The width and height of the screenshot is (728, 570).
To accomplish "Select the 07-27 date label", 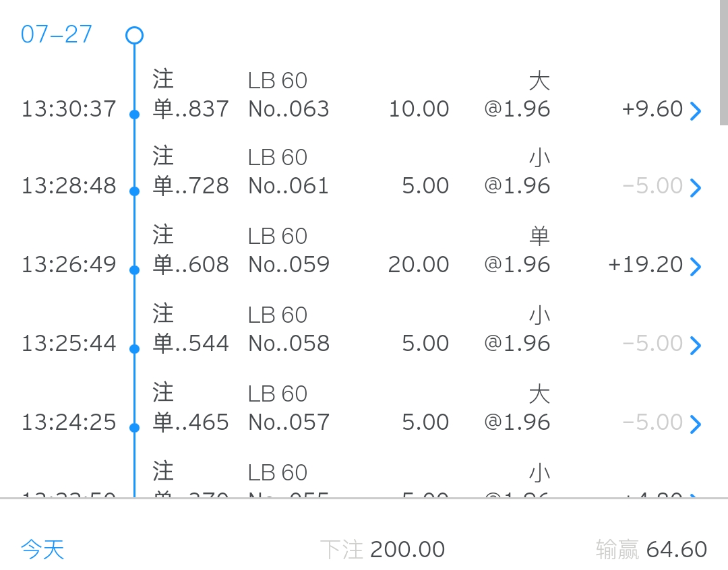I will (x=56, y=34).
